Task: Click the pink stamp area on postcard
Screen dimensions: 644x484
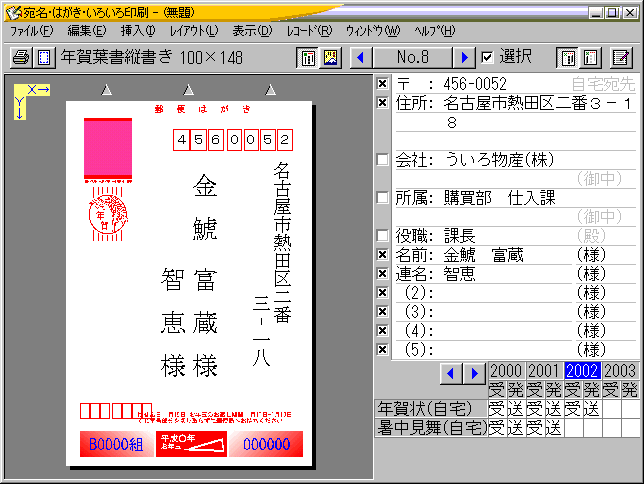Action: 108,149
